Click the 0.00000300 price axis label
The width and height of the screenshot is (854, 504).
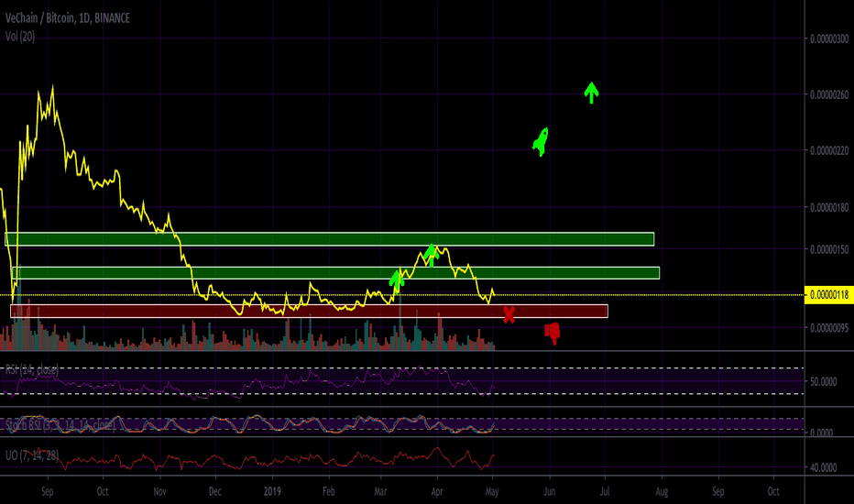click(829, 38)
